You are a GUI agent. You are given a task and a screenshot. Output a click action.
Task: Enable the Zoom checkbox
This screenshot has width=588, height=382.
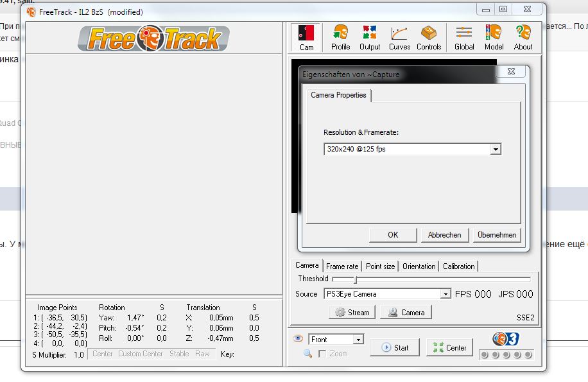[x=322, y=354]
